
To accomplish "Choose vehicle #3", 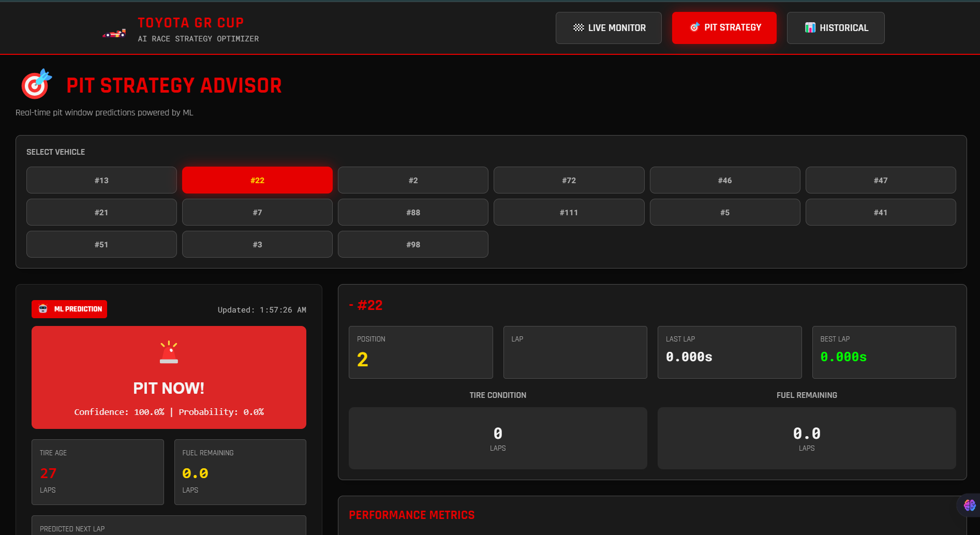I will 257,244.
